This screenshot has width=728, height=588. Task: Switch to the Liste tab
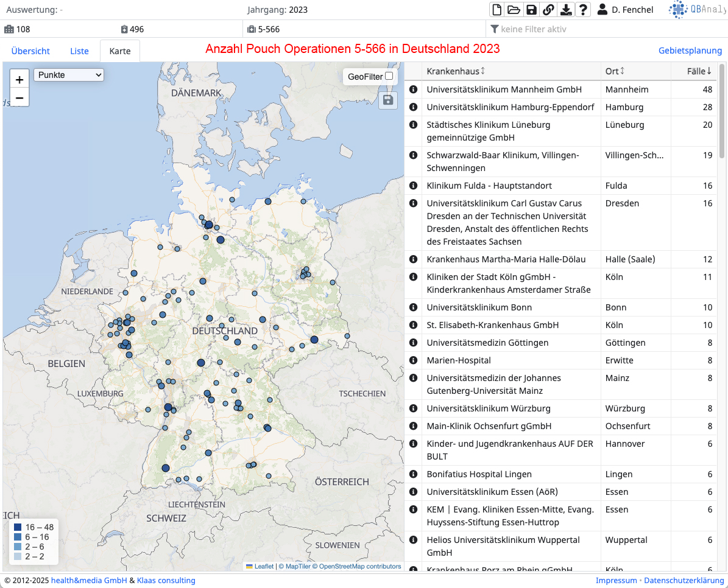(x=79, y=51)
